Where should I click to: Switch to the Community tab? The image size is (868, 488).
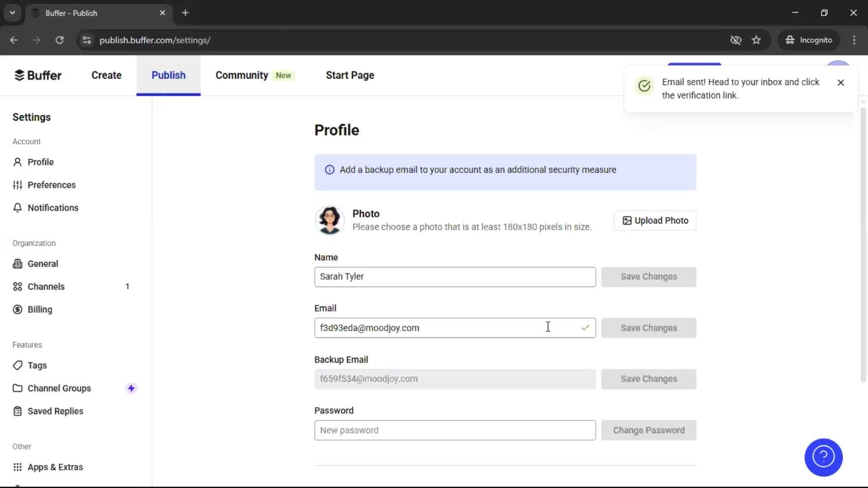coord(241,75)
